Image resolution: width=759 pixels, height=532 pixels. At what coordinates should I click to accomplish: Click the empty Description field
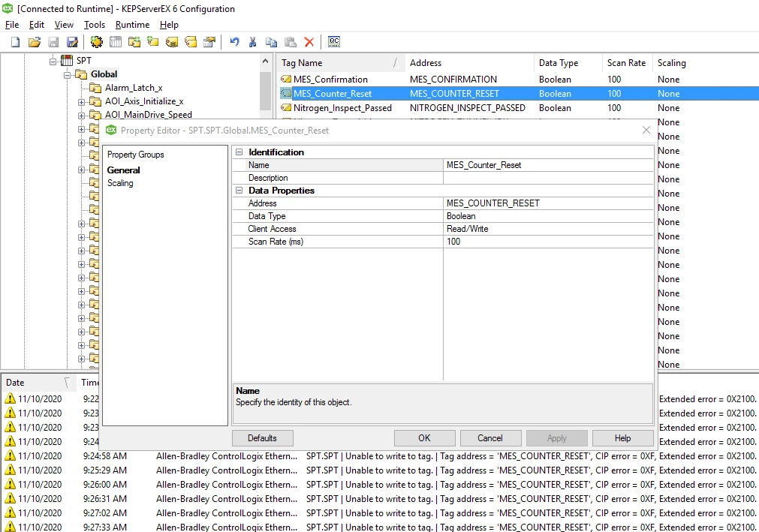[x=549, y=178]
